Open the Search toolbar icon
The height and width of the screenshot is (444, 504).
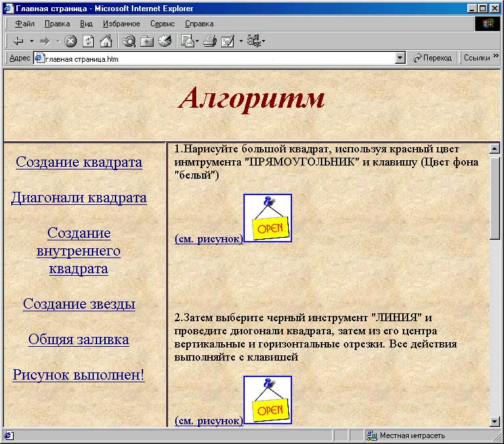pyautogui.click(x=129, y=41)
